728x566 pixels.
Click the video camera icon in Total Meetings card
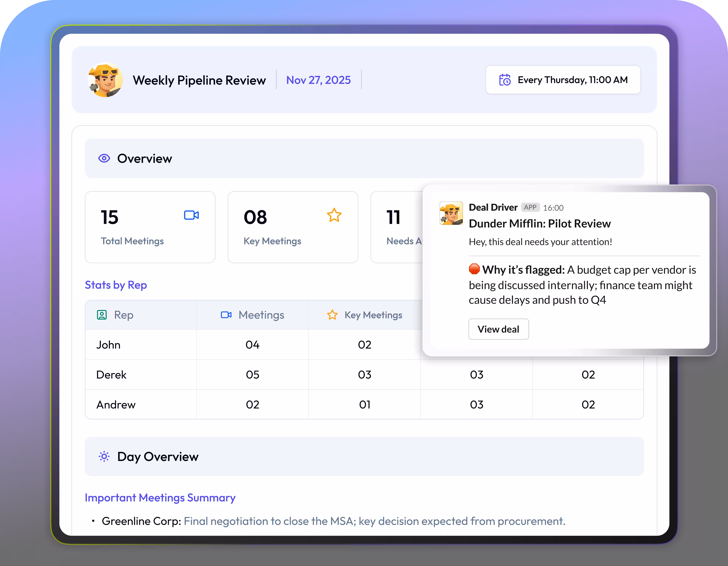[191, 215]
